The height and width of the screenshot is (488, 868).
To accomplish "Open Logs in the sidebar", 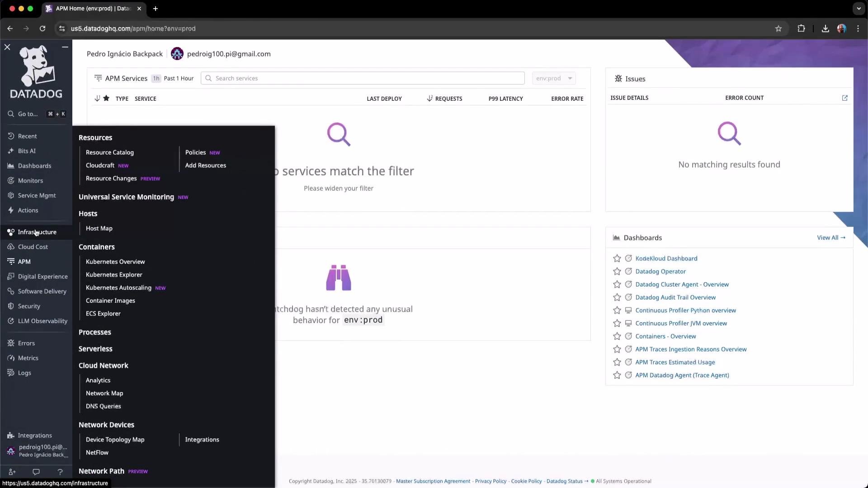I will [x=24, y=373].
